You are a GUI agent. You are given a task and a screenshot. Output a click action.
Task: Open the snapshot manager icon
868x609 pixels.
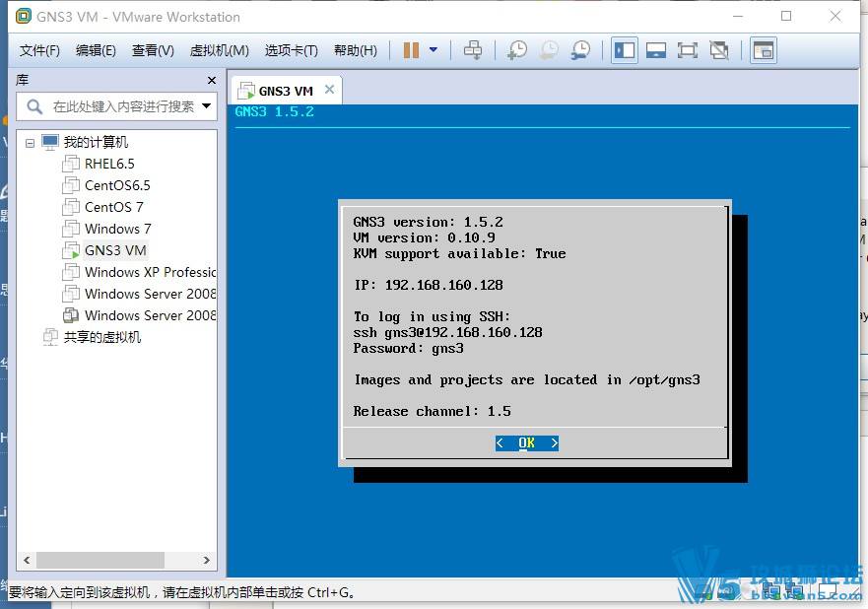[580, 50]
